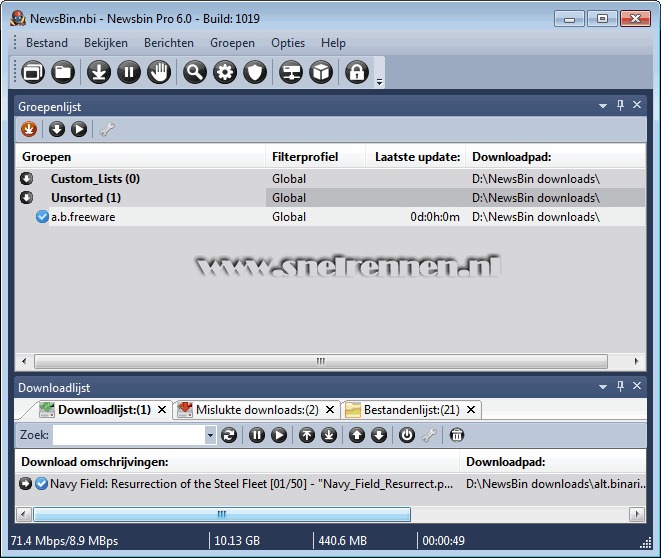Open options with the gear icon

click(225, 72)
